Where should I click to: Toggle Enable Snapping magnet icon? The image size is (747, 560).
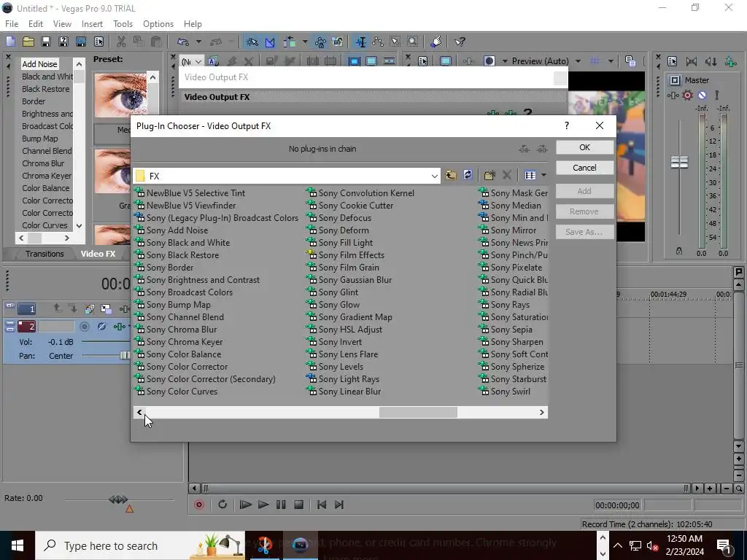pos(252,42)
